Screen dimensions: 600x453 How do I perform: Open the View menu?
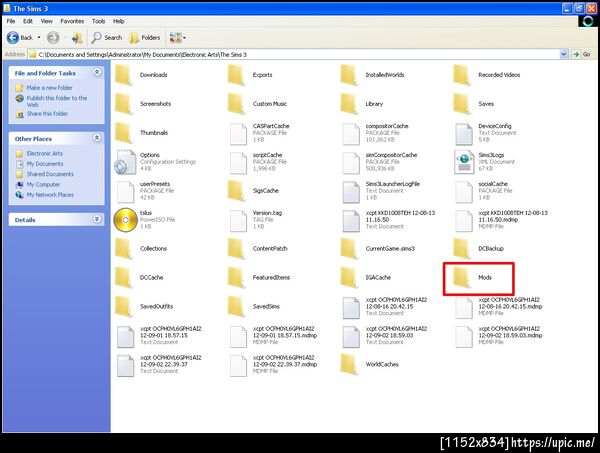[x=47, y=21]
